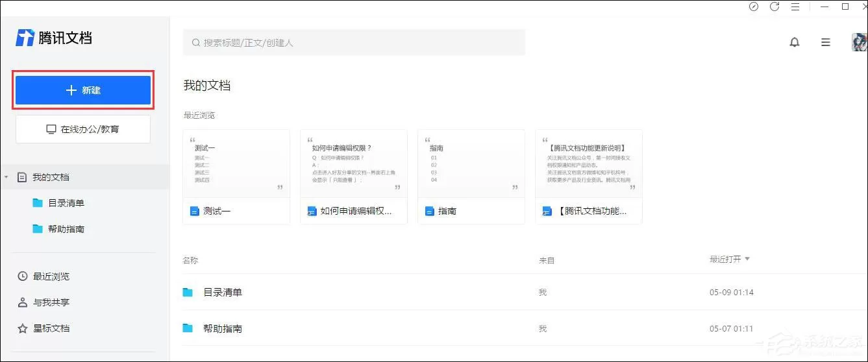Click the 我的文档 page heading

pyautogui.click(x=207, y=85)
